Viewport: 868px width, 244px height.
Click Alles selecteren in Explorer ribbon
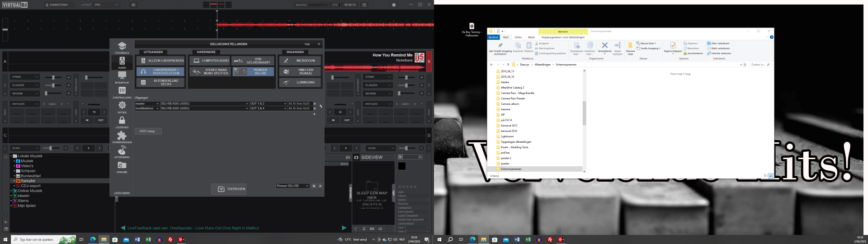coord(718,43)
